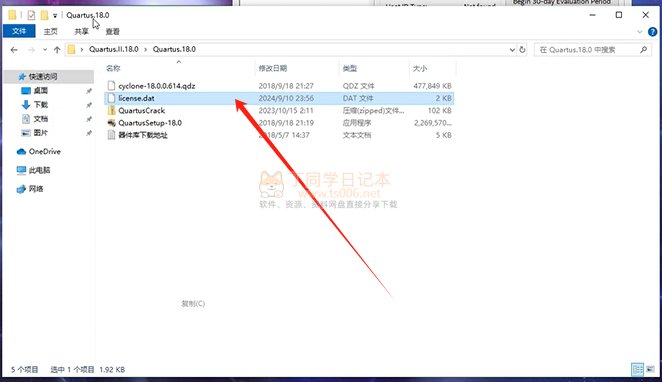Click the pin icon next to 图片
This screenshot has height=382, width=662.
coord(89,133)
